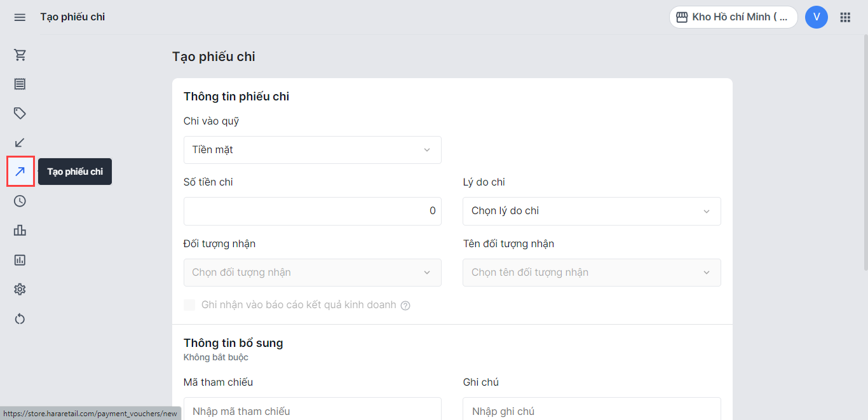868x420 pixels.
Task: Click the 'Số tiền chi' amount field
Action: click(312, 211)
